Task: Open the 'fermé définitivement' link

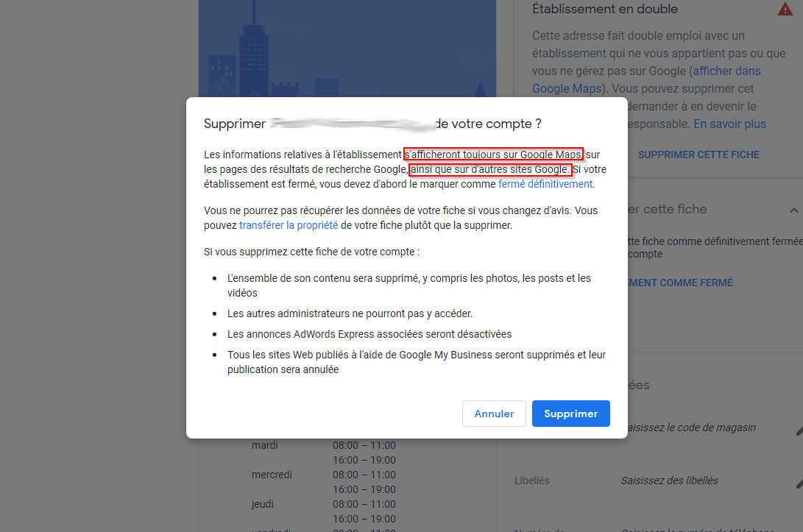Action: click(x=545, y=184)
